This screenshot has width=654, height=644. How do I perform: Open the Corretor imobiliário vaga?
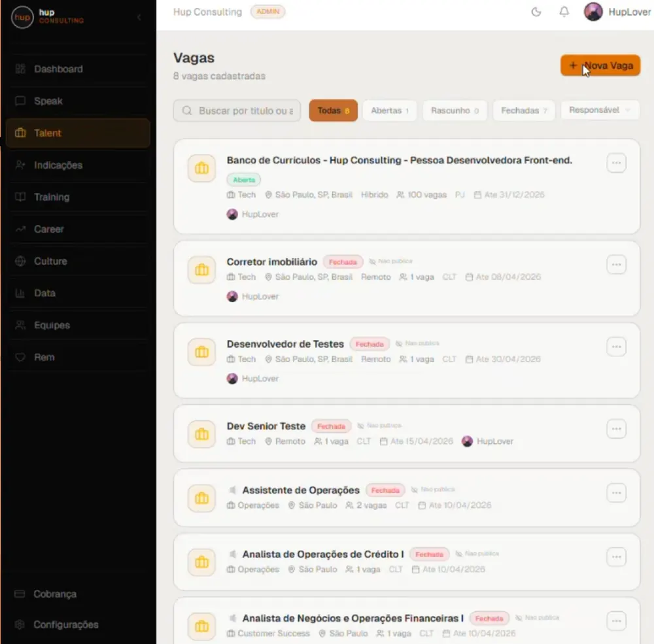click(x=272, y=262)
